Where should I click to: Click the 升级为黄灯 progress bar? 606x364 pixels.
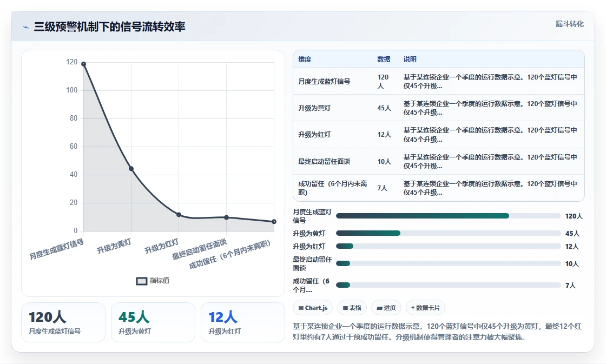pyautogui.click(x=449, y=233)
